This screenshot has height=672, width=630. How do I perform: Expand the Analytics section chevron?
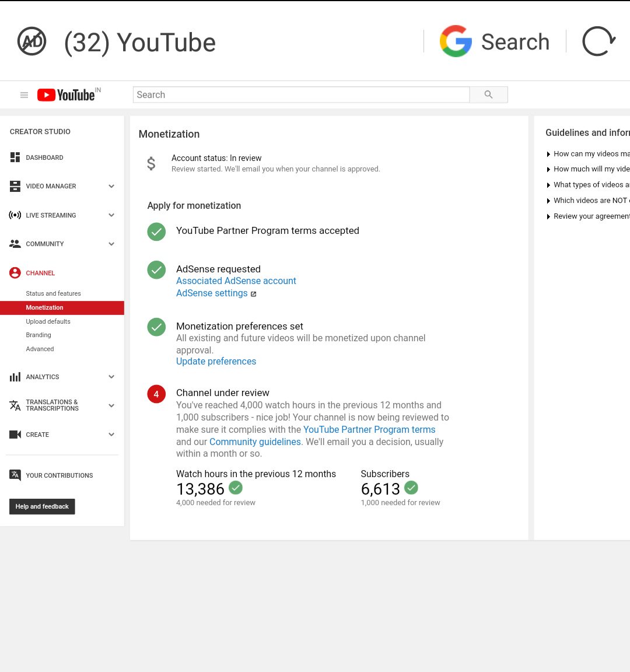[111, 377]
